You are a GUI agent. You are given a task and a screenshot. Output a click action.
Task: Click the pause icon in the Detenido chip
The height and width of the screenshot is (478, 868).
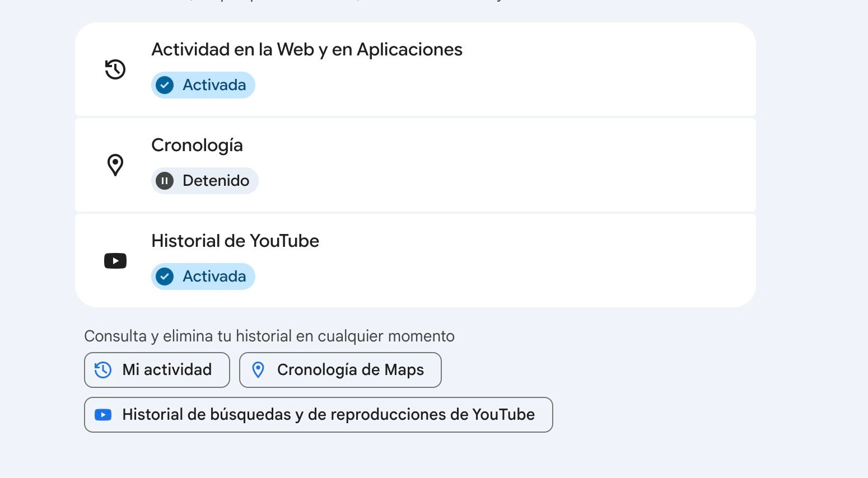[x=165, y=181]
